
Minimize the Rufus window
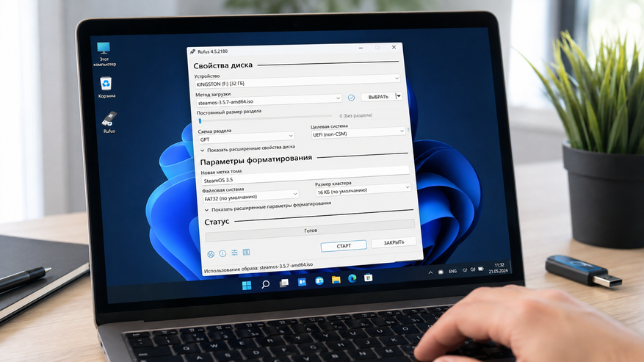(361, 48)
